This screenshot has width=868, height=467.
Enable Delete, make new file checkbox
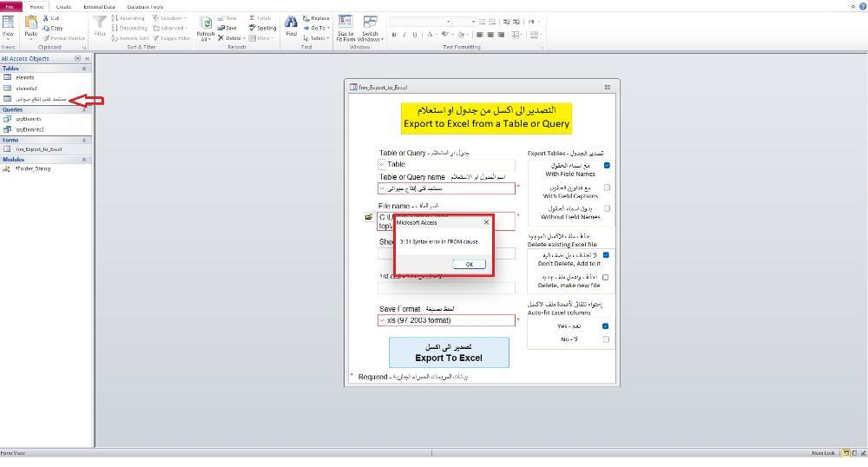pos(605,277)
